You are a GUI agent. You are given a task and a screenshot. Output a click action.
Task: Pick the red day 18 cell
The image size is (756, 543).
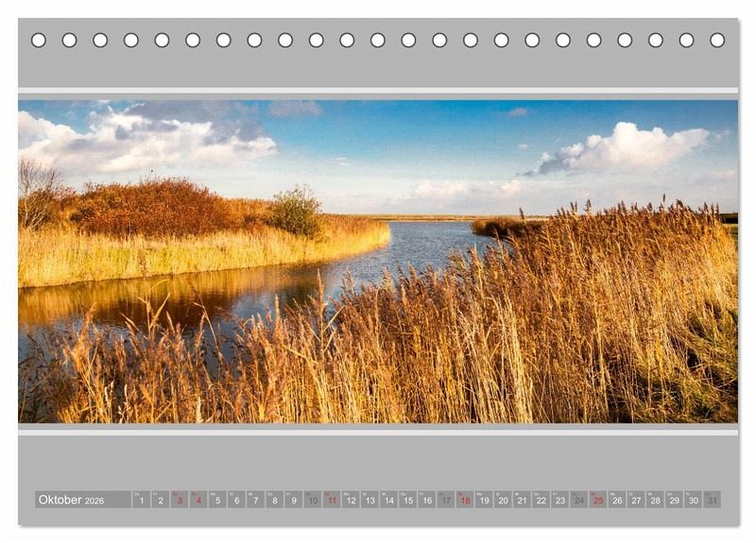tap(465, 500)
